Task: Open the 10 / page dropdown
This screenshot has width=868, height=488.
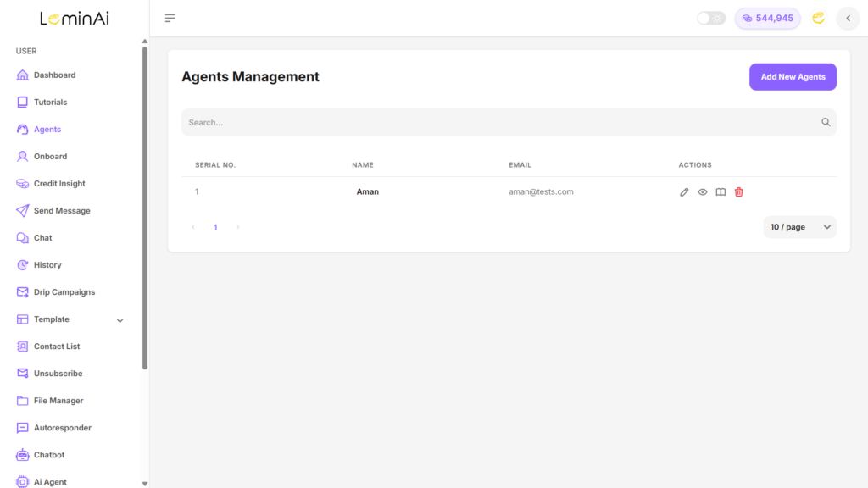Action: (x=799, y=227)
